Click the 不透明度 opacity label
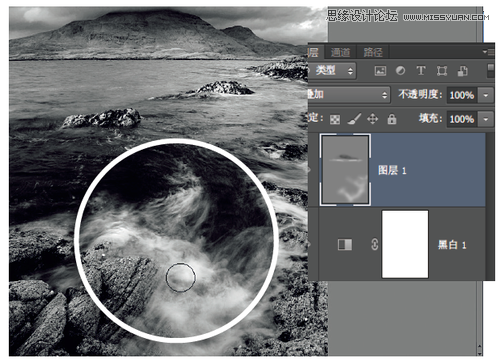Image resolution: width=500 pixels, height=362 pixels. (x=420, y=95)
